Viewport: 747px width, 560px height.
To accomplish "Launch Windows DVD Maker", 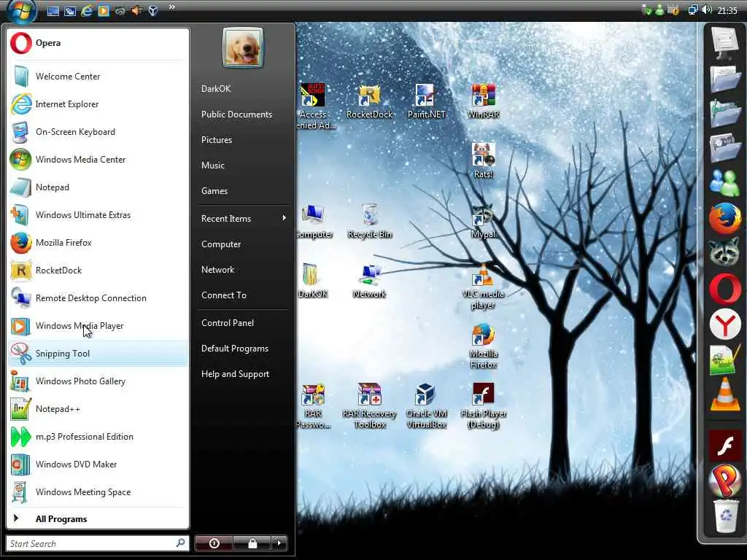I will pos(98,464).
